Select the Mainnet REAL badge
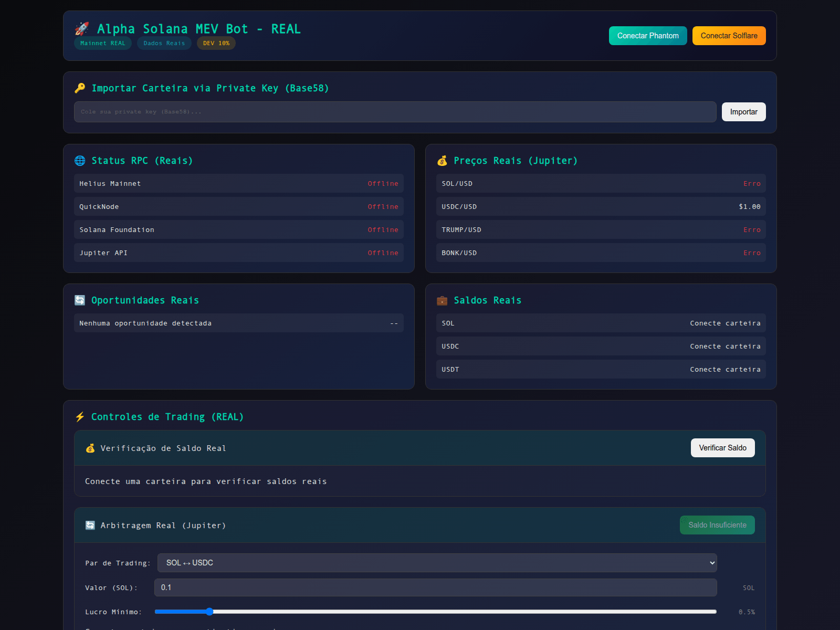Viewport: 840px width, 630px height. coord(102,43)
